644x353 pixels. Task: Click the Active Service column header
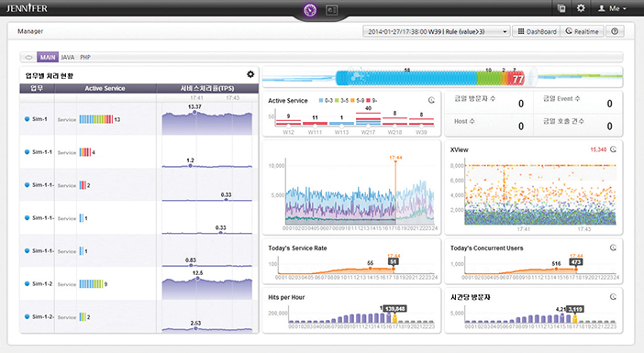(x=105, y=88)
